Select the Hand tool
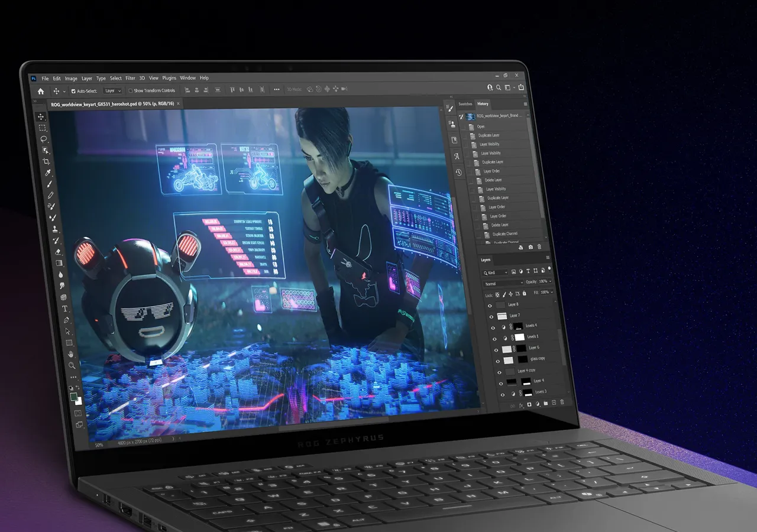Image resolution: width=757 pixels, height=532 pixels. [71, 353]
